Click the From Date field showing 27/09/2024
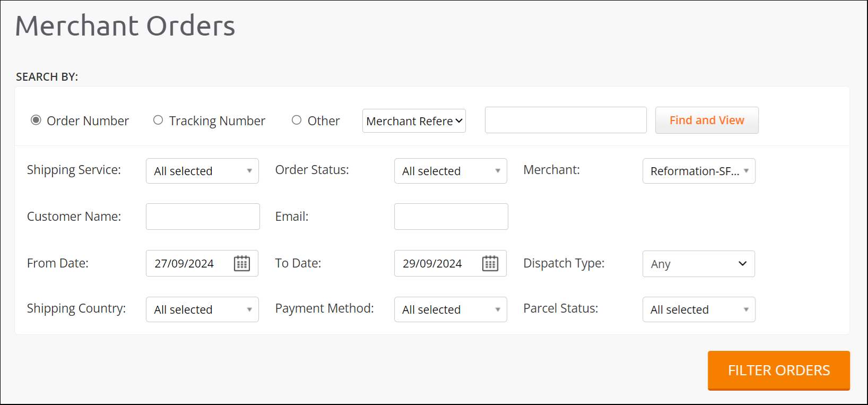 [185, 263]
